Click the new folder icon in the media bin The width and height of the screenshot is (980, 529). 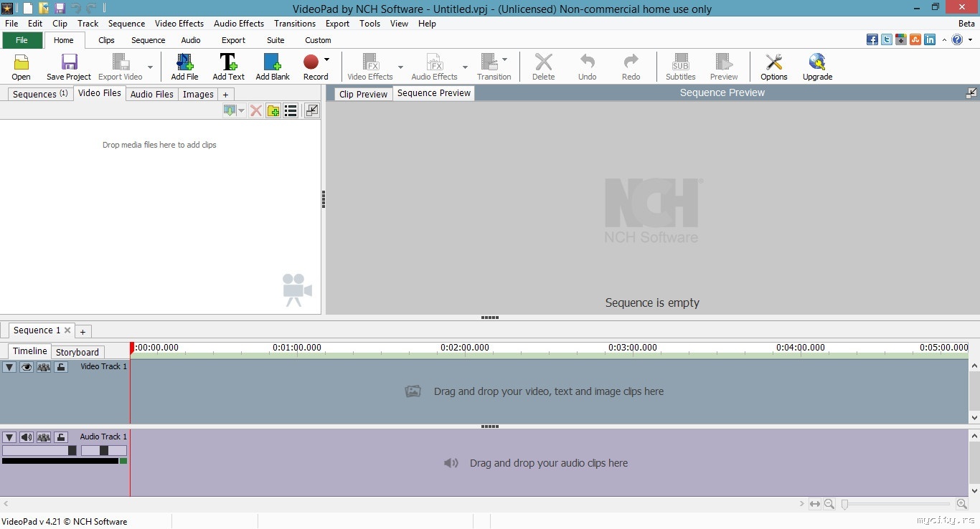[273, 110]
